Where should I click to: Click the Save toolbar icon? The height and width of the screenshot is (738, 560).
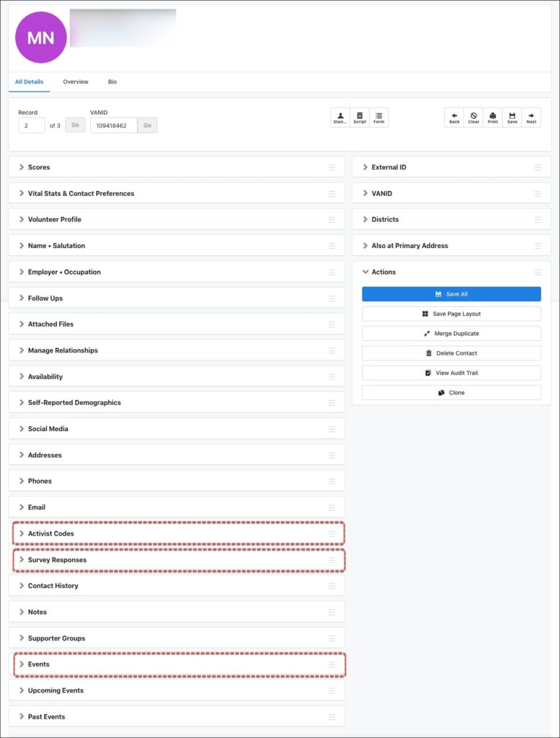512,117
